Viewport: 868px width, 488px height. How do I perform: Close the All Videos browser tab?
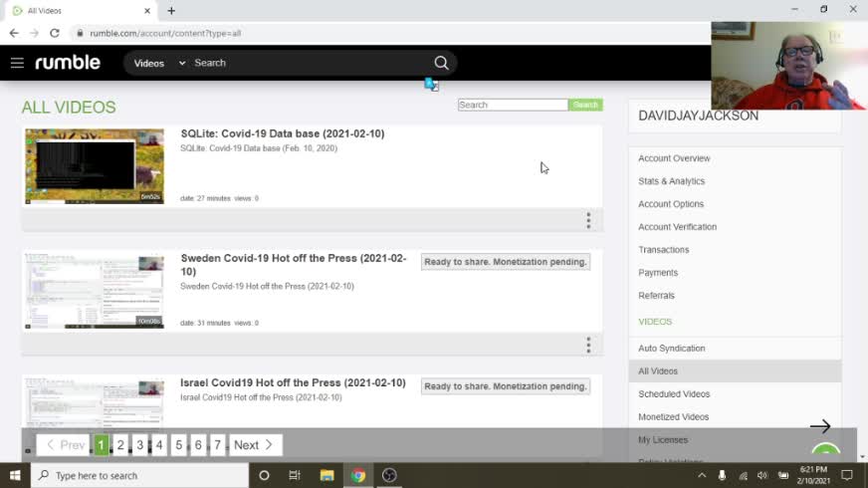coord(147,11)
